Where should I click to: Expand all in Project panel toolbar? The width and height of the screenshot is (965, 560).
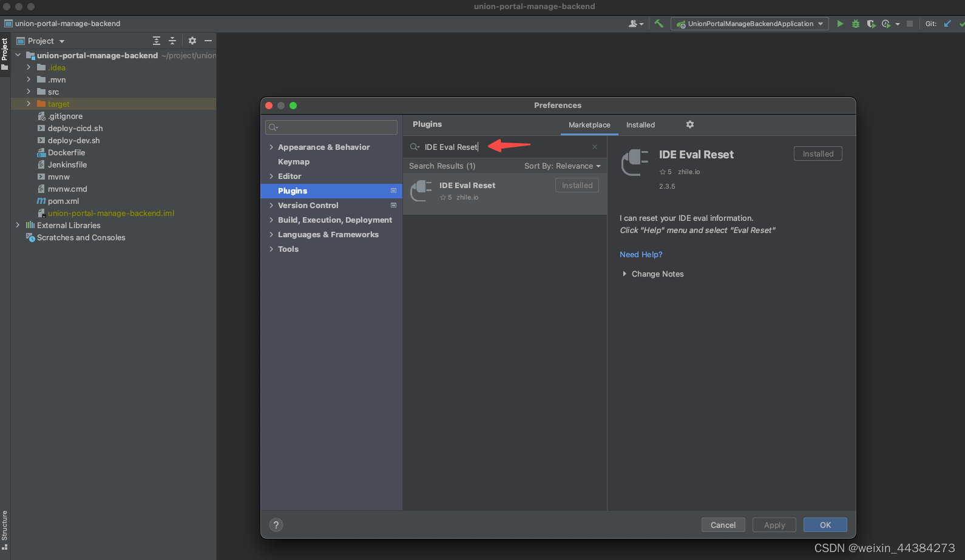(x=157, y=41)
